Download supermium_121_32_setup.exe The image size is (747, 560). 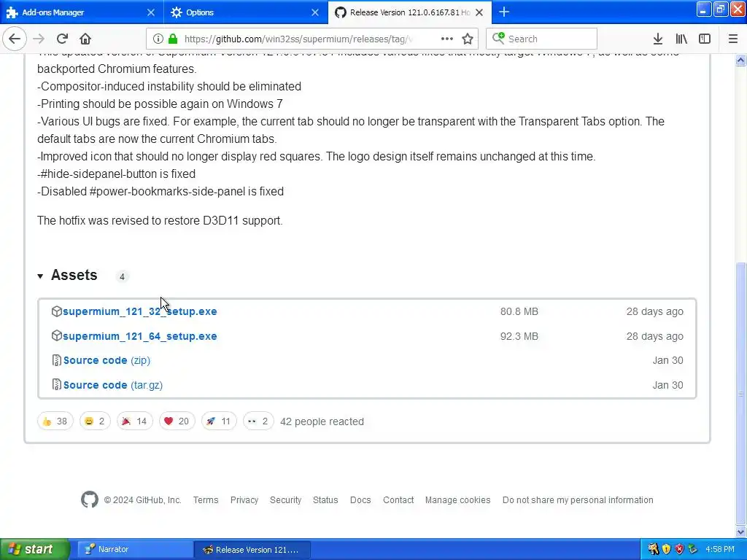pyautogui.click(x=139, y=311)
